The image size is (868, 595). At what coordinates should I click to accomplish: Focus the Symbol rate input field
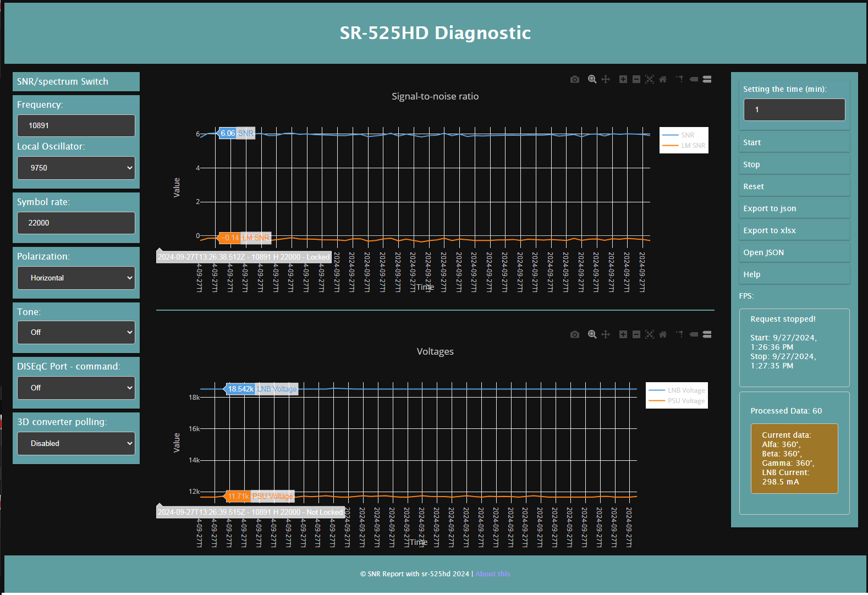tap(76, 223)
